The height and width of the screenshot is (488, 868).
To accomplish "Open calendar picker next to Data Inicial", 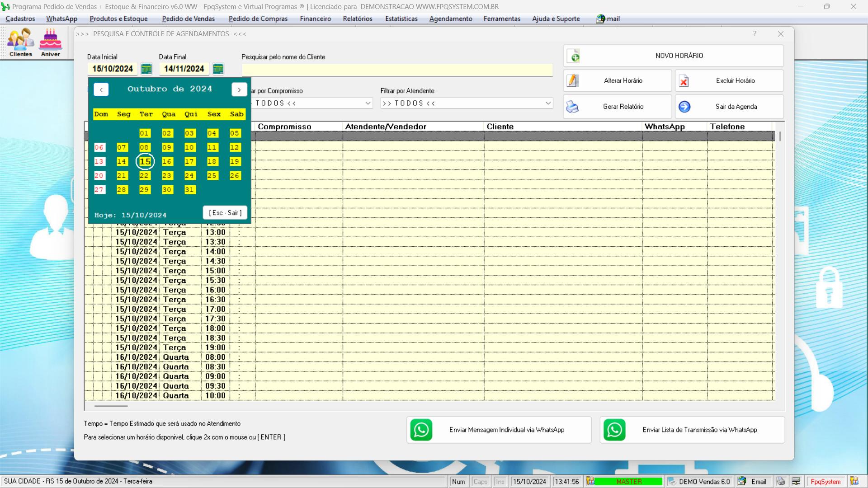I will click(146, 69).
